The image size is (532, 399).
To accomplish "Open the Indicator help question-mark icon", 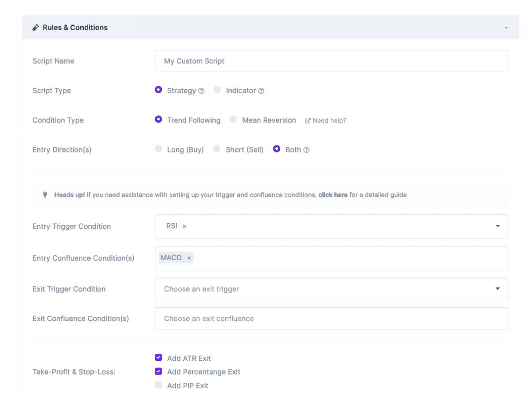I will [261, 91].
